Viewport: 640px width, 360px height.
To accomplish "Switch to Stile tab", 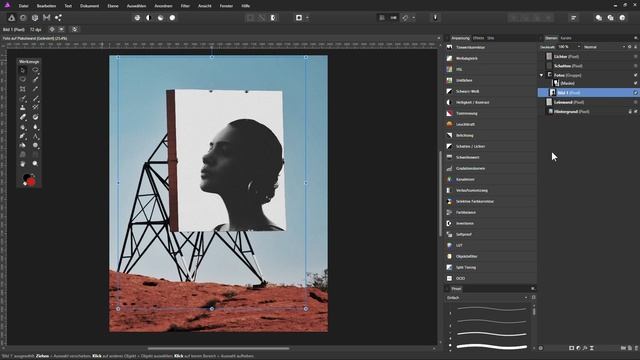I will 491,38.
